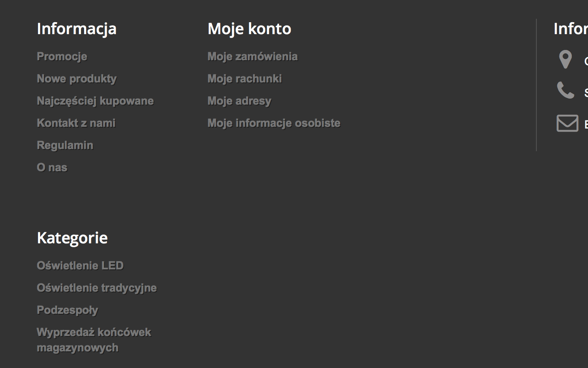
Task: Open the Regulamin page
Action: point(65,145)
